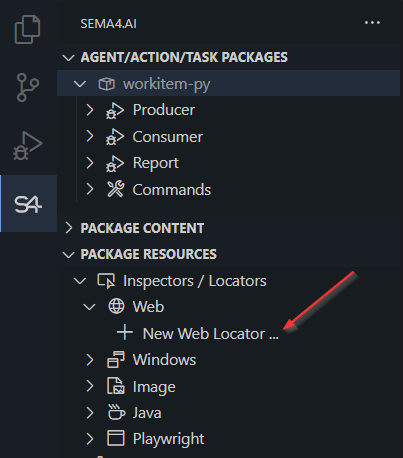Collapse the workitem-py package chevron
Screen dimensions: 403x458
click(x=80, y=84)
